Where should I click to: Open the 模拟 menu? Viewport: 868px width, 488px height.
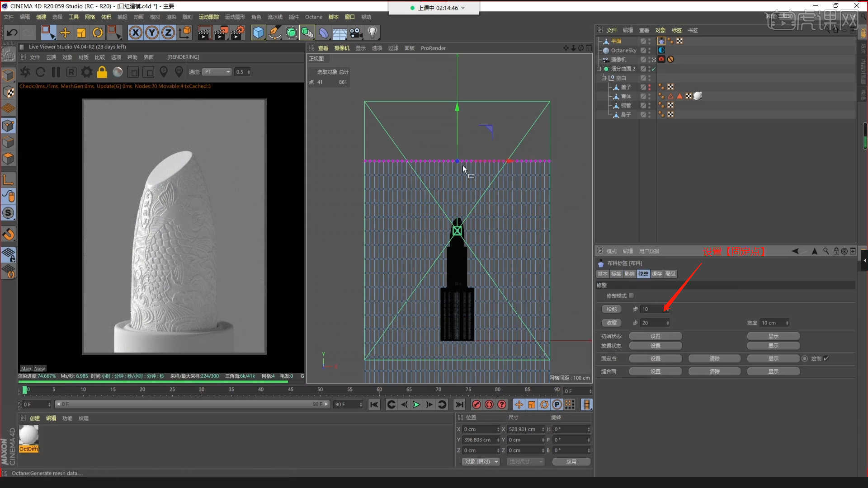[155, 17]
